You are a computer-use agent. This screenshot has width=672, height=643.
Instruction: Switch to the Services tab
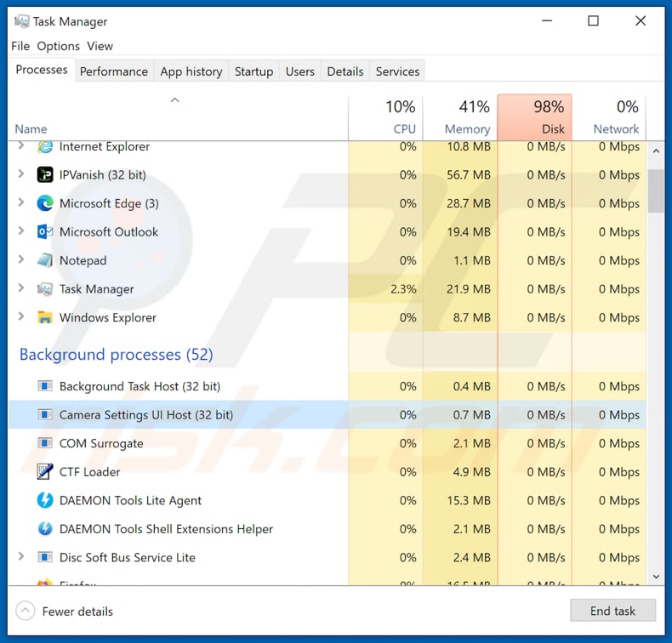(397, 71)
